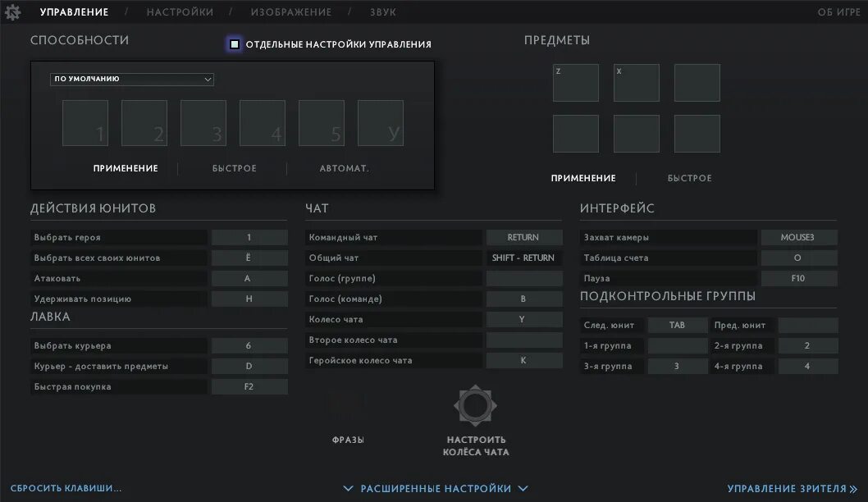Click the settings gear icon
The width and height of the screenshot is (868, 502).
(12, 11)
